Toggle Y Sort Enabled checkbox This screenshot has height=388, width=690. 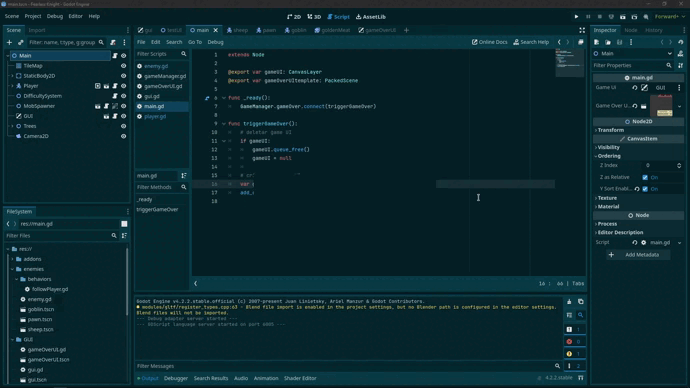click(645, 189)
